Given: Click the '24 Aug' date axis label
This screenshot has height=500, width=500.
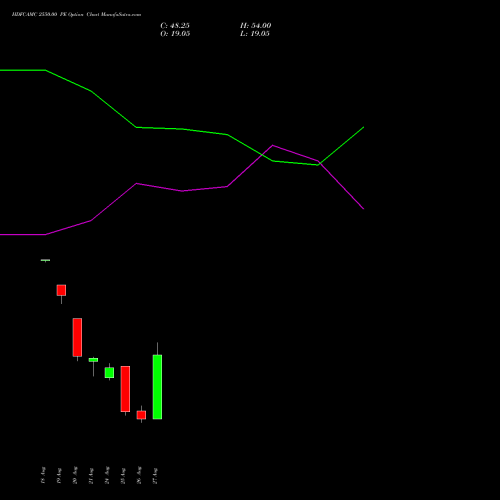Looking at the screenshot, I should coord(107,475).
